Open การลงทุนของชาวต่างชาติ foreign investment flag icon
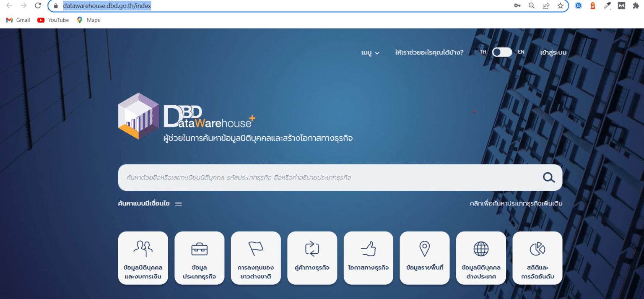Screen dimensions: 644x299 (x=256, y=258)
